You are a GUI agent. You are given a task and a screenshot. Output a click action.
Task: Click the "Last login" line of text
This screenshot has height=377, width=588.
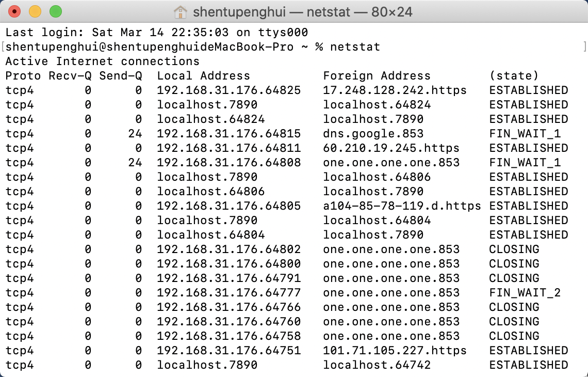pos(157,33)
